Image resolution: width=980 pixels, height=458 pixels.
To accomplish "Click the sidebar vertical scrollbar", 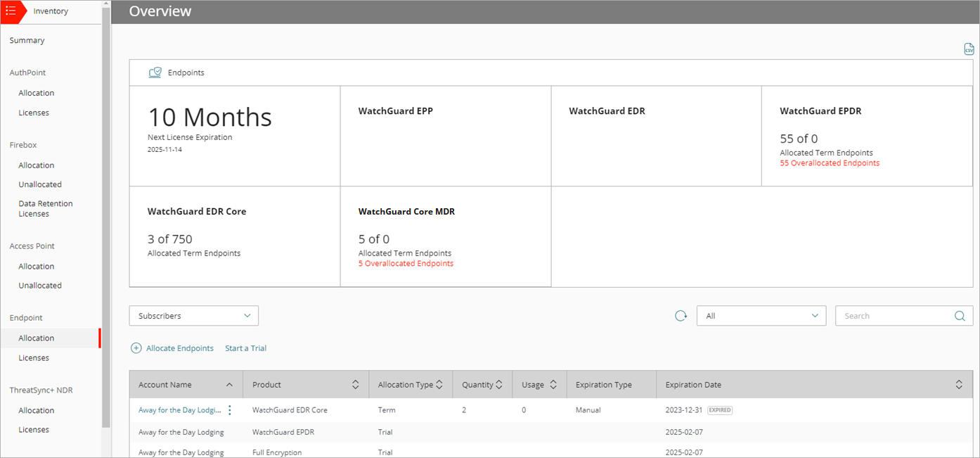I will [107, 211].
